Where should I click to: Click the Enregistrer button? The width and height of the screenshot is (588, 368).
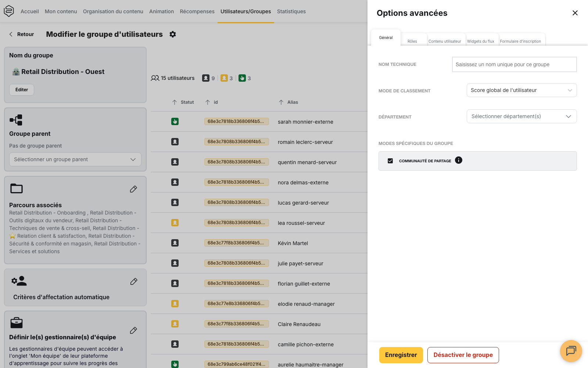point(401,355)
